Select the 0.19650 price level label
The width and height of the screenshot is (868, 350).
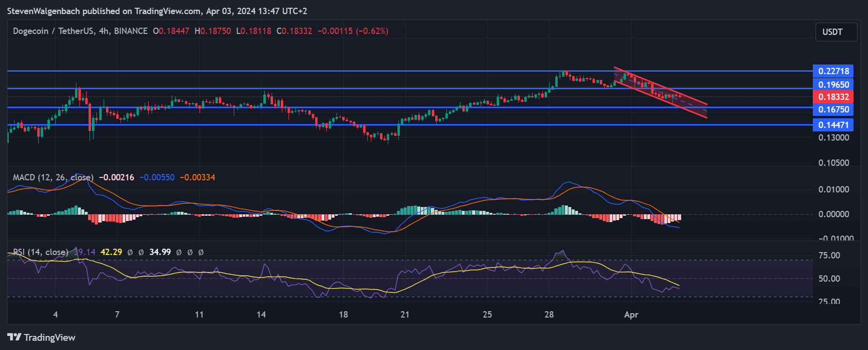833,85
